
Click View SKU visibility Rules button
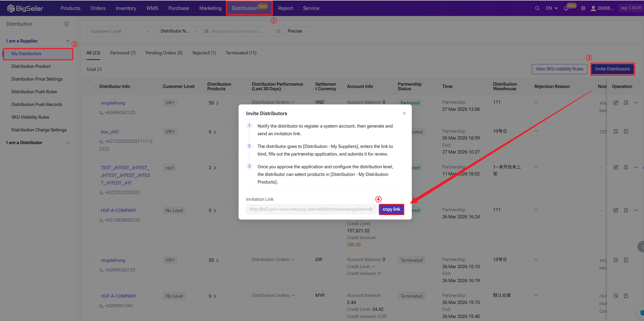tap(559, 69)
